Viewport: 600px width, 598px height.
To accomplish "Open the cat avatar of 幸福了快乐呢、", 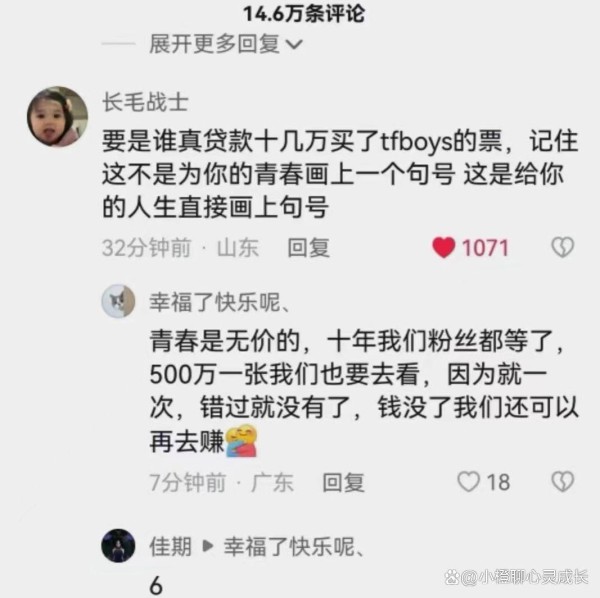I will (118, 301).
